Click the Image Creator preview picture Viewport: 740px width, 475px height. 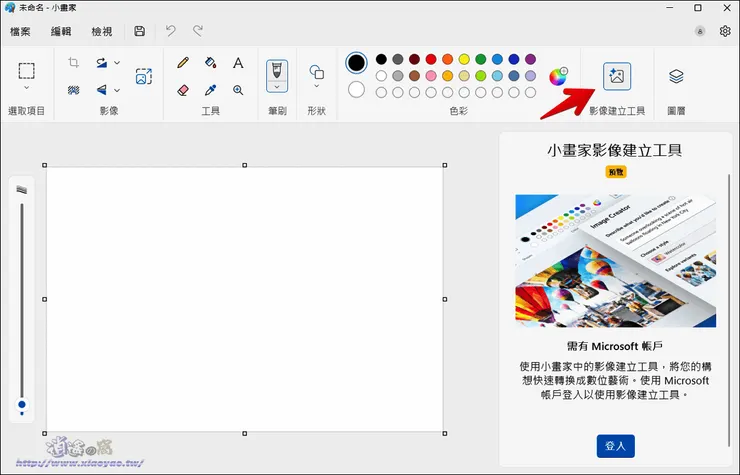[615, 261]
